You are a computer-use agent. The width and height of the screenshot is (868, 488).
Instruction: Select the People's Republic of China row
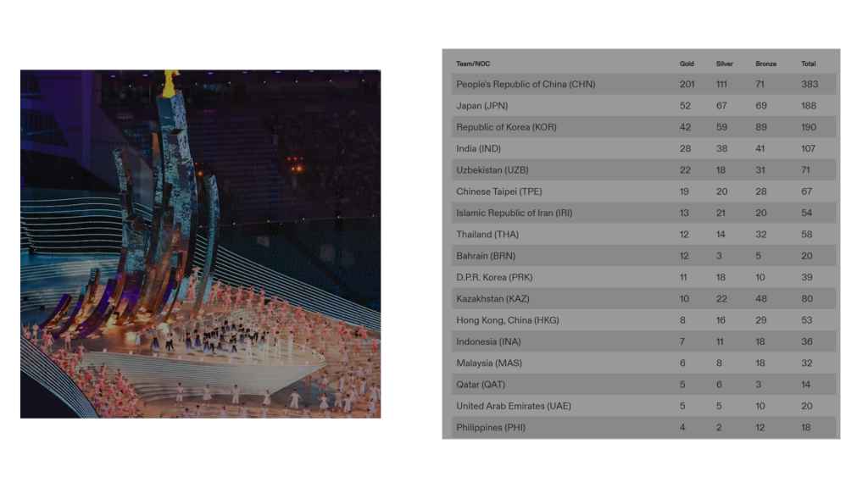[x=526, y=85]
